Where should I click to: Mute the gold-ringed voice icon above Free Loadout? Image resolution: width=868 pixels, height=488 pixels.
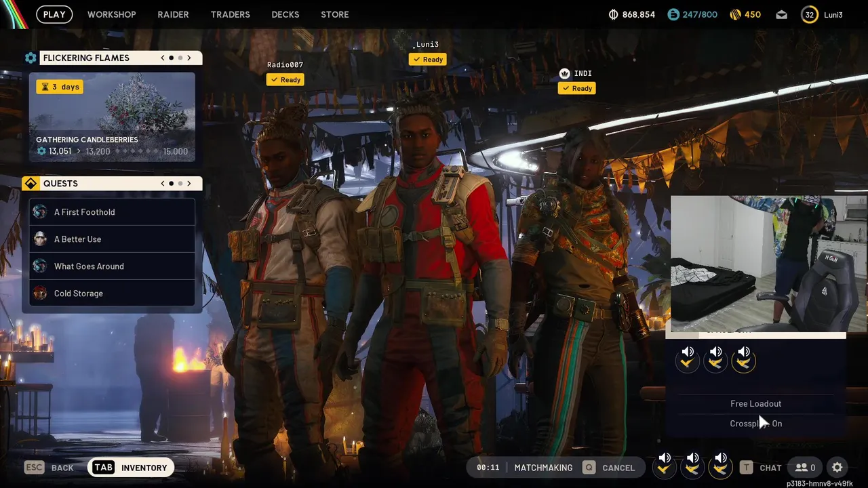tap(744, 359)
